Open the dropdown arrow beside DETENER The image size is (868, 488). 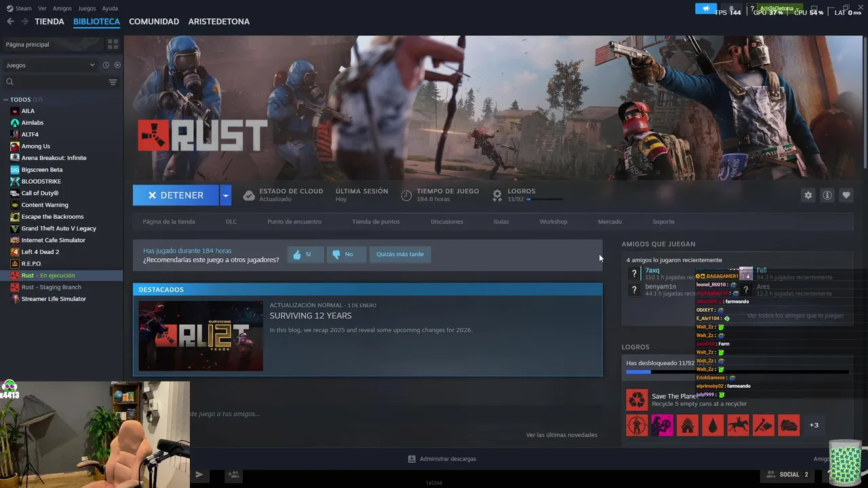[x=225, y=195]
